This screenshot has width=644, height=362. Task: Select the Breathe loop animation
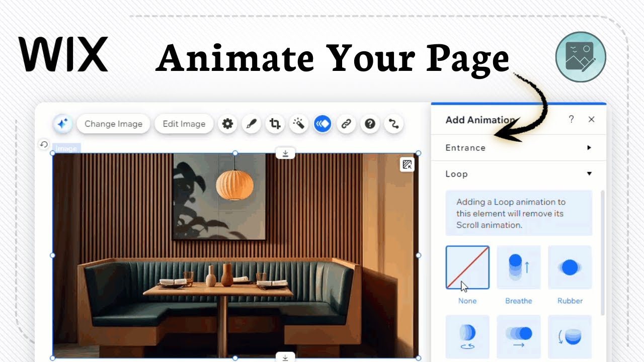[x=519, y=267]
